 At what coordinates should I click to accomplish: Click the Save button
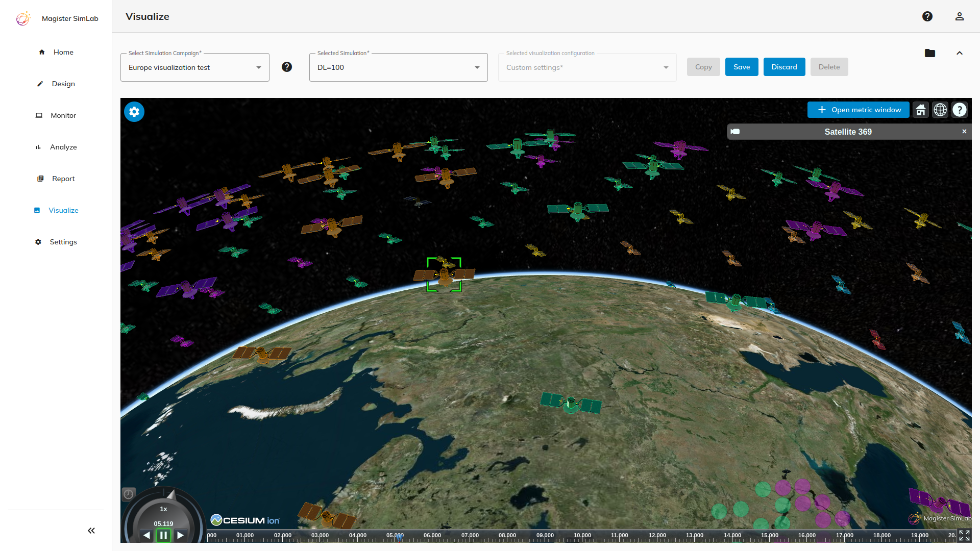742,67
